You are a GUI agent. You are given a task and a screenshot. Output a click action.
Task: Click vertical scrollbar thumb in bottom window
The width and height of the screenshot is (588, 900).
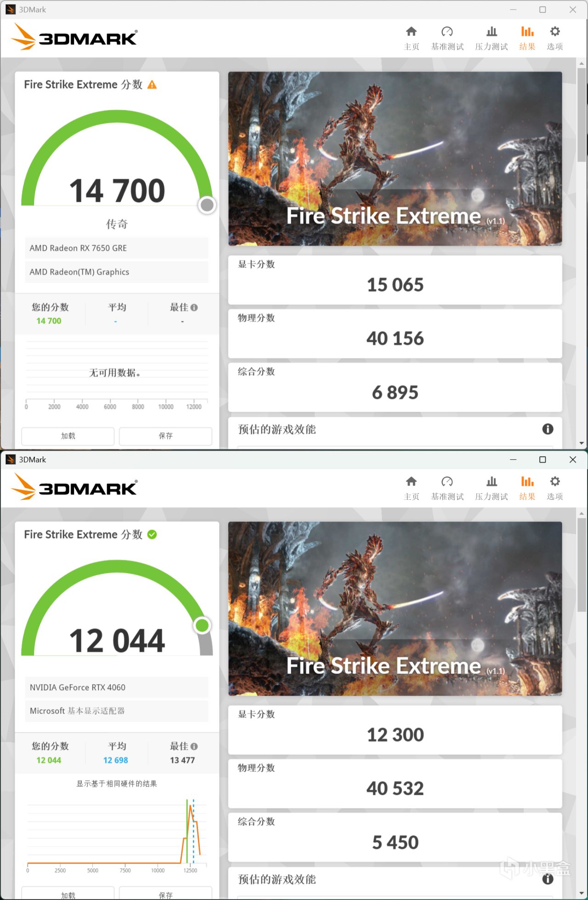coord(582,565)
